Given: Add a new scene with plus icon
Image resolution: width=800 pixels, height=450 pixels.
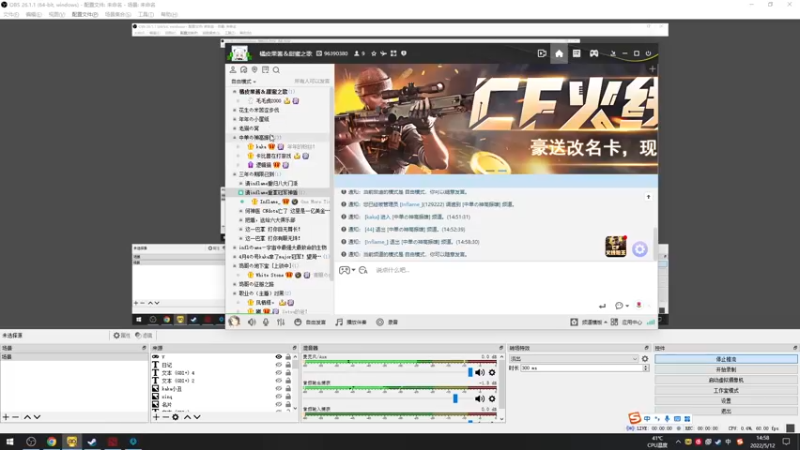Looking at the screenshot, I should (x=6, y=417).
